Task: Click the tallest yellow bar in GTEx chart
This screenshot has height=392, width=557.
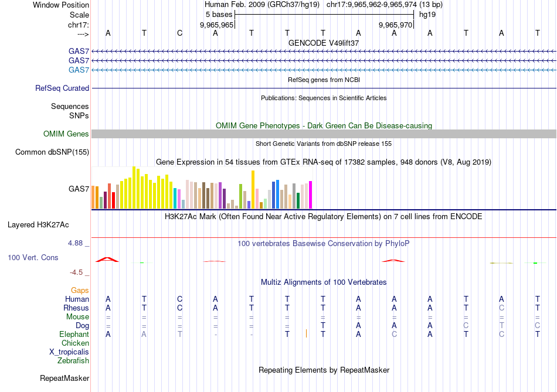Action: click(134, 188)
